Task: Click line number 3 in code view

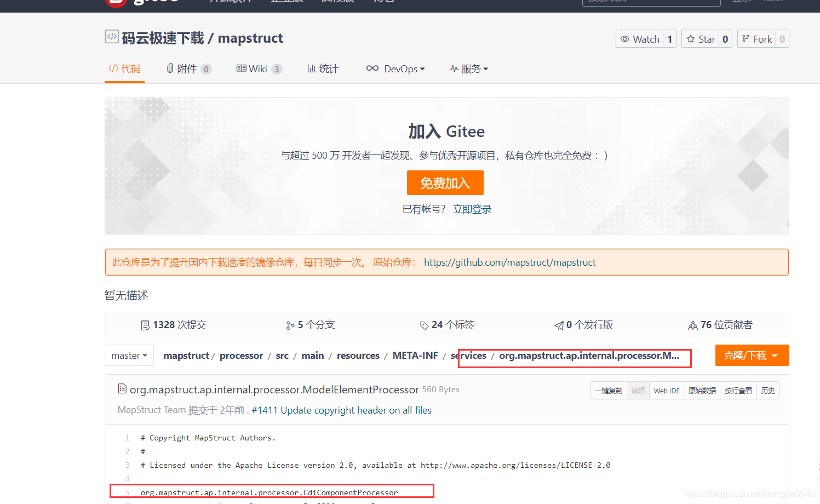Action: [x=127, y=465]
